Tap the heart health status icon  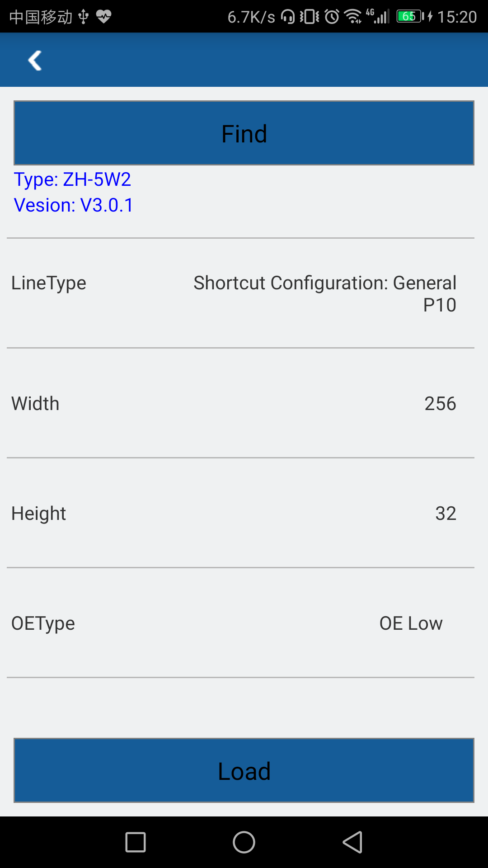pos(103,17)
